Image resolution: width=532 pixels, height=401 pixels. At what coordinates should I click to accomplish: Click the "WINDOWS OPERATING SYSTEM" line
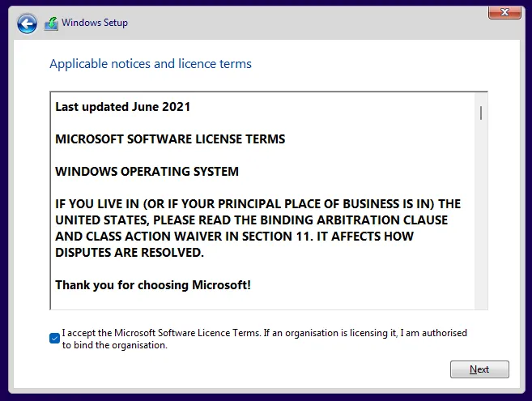147,172
